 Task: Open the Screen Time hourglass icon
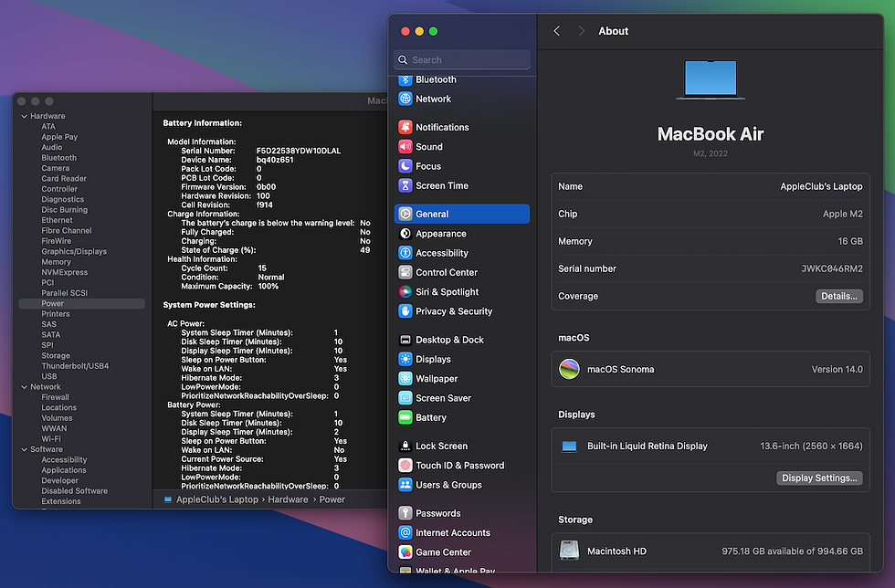point(405,185)
